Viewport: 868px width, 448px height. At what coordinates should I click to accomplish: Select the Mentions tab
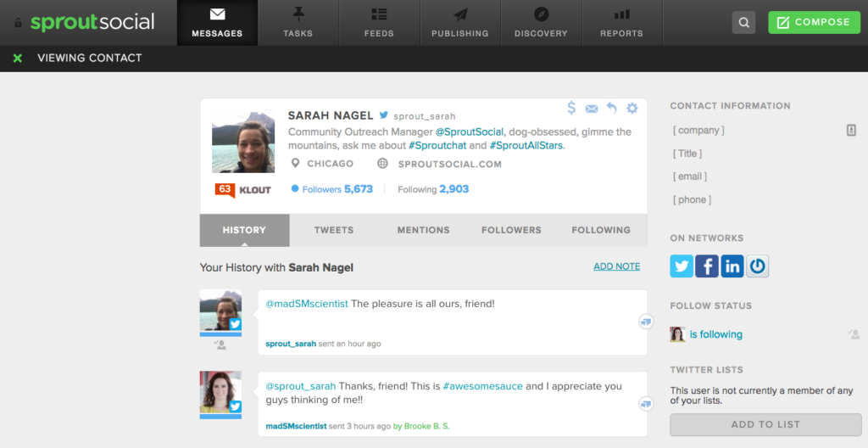(424, 230)
